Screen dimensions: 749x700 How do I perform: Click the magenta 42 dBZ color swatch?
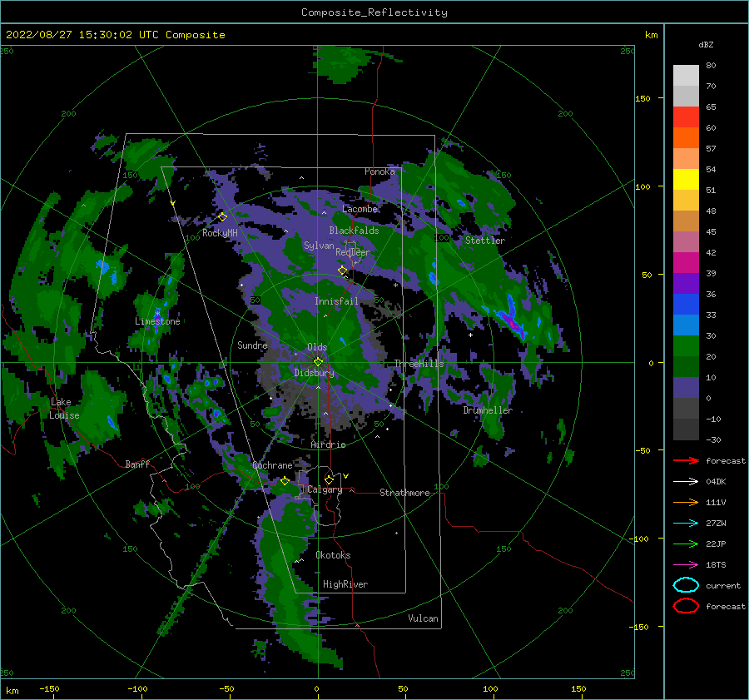click(x=686, y=263)
